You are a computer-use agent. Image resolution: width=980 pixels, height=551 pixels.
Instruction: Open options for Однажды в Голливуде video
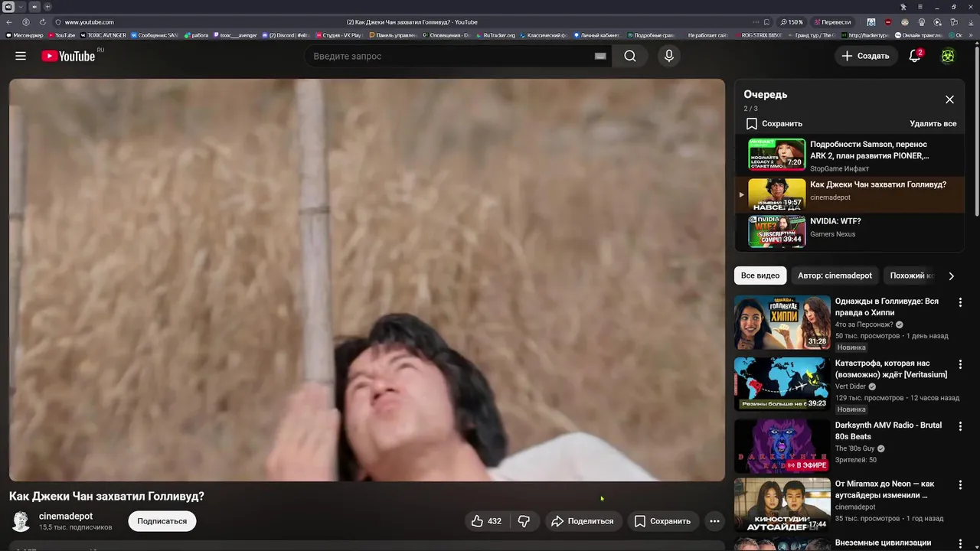coord(960,302)
